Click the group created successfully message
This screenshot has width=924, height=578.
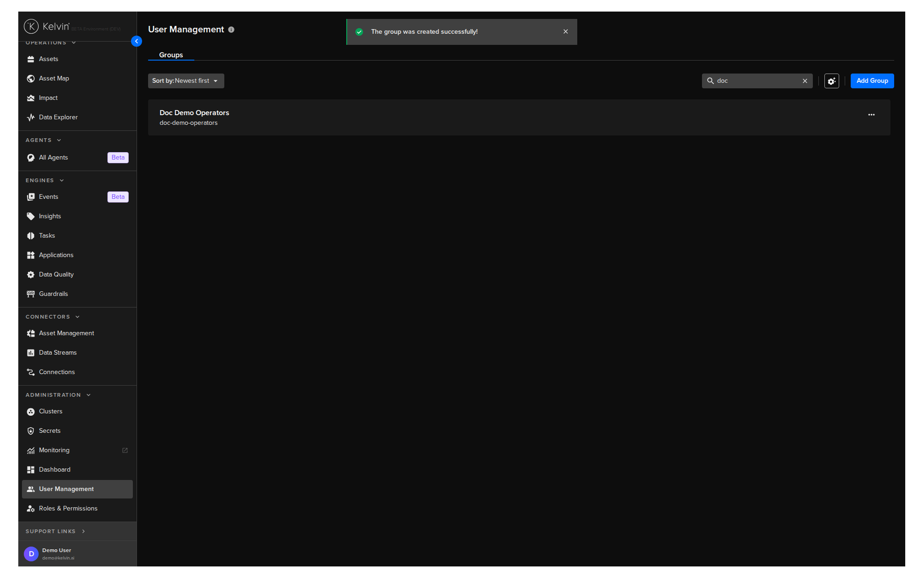tap(424, 32)
